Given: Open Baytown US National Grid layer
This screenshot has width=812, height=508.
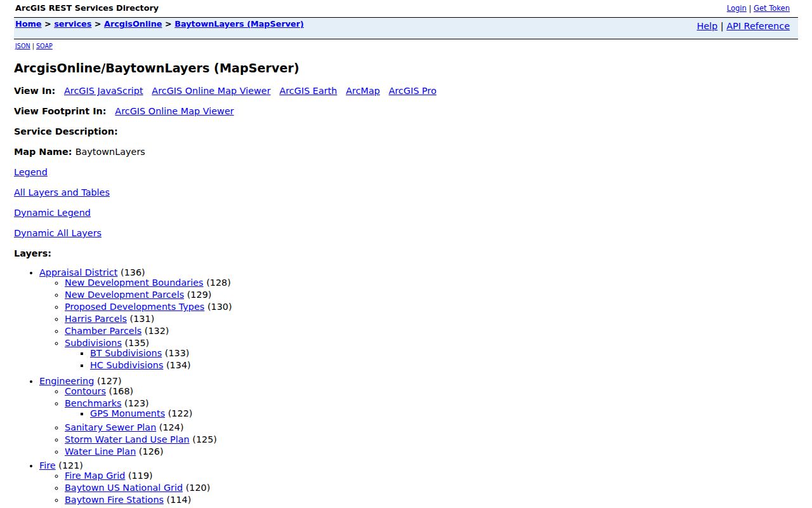Looking at the screenshot, I should pos(124,488).
